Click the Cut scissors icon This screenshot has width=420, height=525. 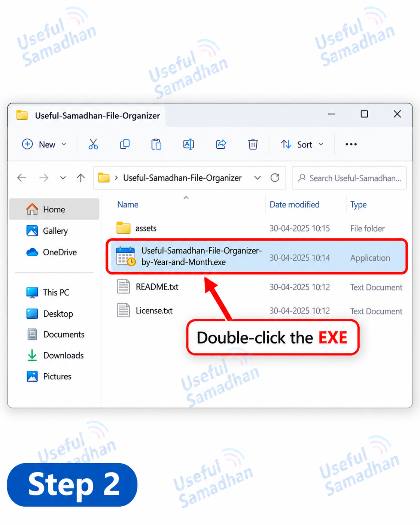coord(93,144)
